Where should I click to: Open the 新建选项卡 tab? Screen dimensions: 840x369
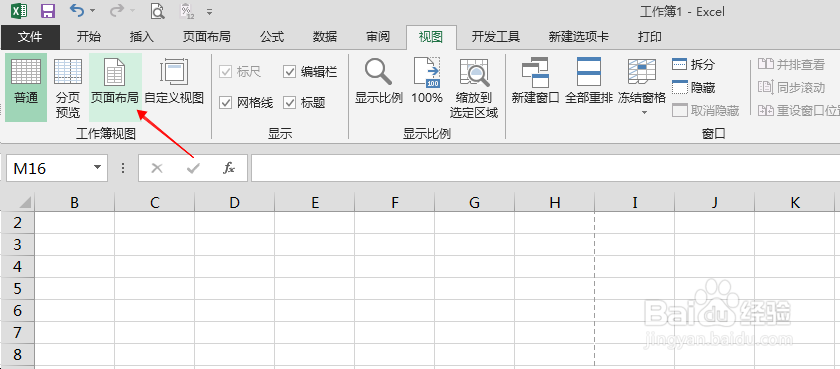[x=578, y=37]
